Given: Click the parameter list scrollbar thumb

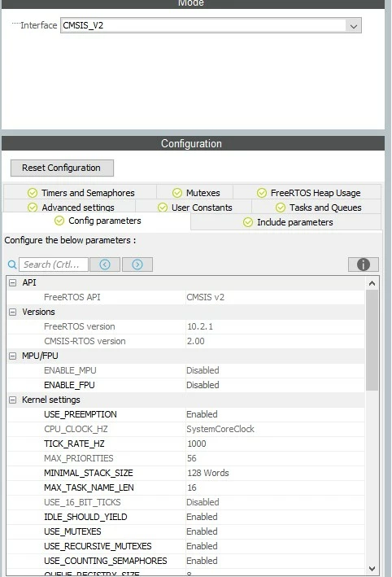Looking at the screenshot, I should tap(372, 340).
